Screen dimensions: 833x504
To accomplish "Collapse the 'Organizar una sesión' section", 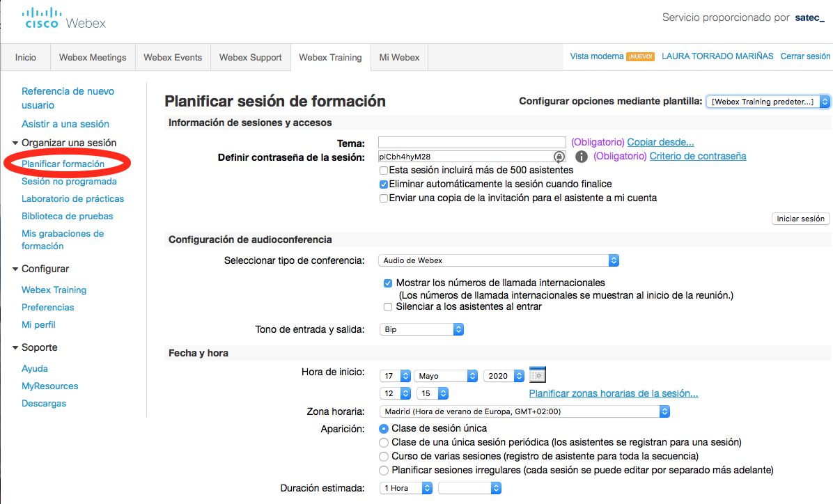I will click(15, 143).
